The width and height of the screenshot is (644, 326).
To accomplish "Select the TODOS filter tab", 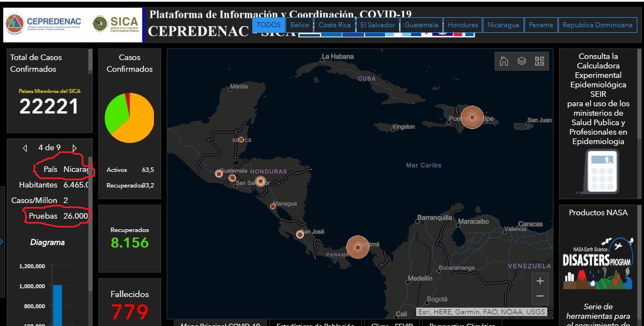I will point(268,24).
